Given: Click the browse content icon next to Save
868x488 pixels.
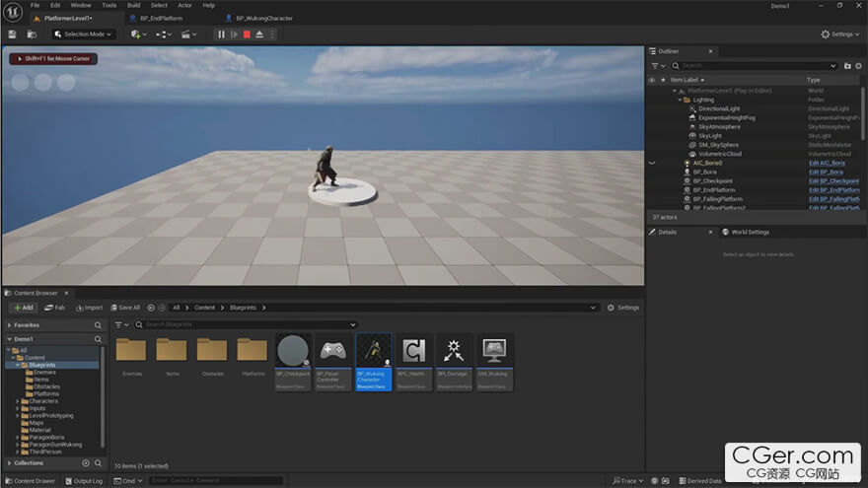Looking at the screenshot, I should [33, 35].
